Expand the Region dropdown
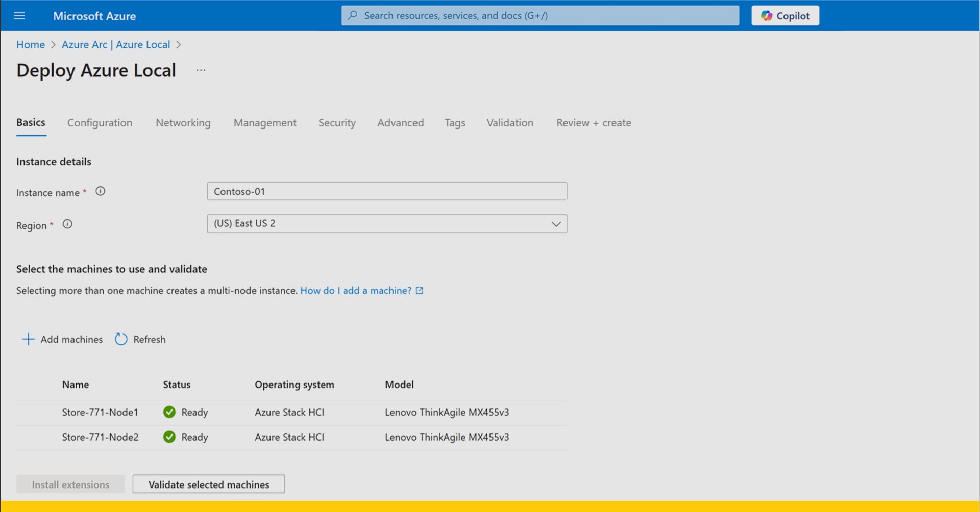 556,224
